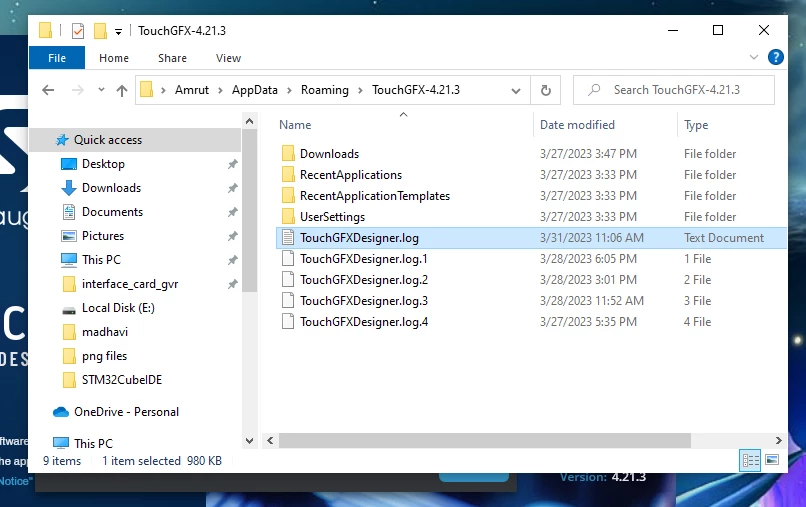
Task: Open Downloads in the navigation pane
Action: coord(111,188)
